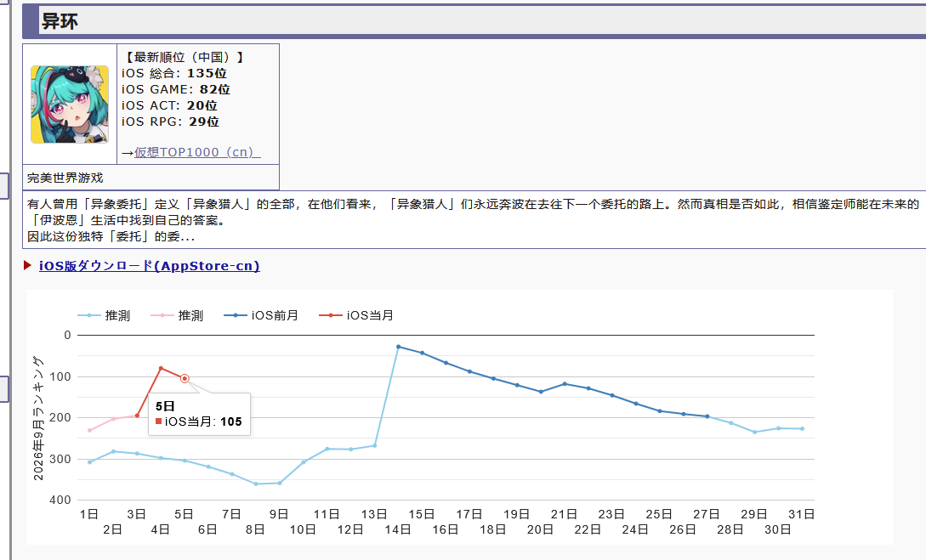
Task: Click the 5日 iOS当月 105 tooltip box
Action: (x=199, y=414)
